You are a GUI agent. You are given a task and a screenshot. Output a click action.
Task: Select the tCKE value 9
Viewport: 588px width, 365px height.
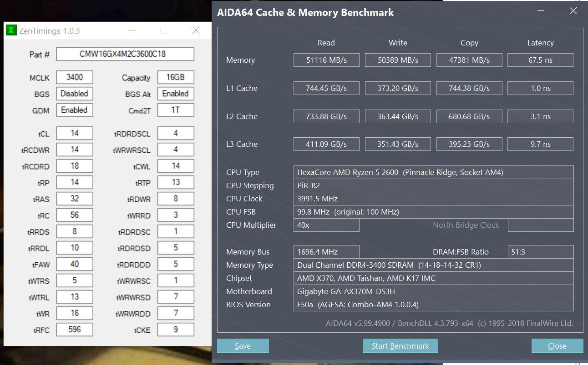coord(176,330)
